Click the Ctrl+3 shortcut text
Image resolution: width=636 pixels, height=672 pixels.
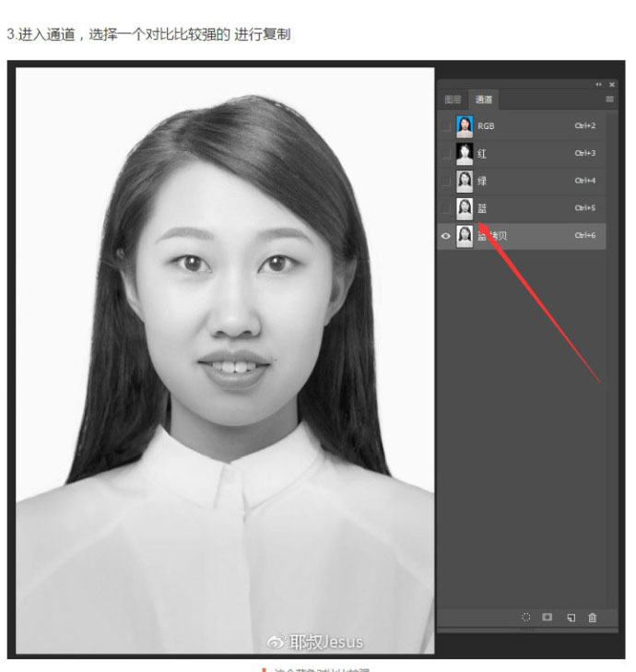click(x=585, y=153)
